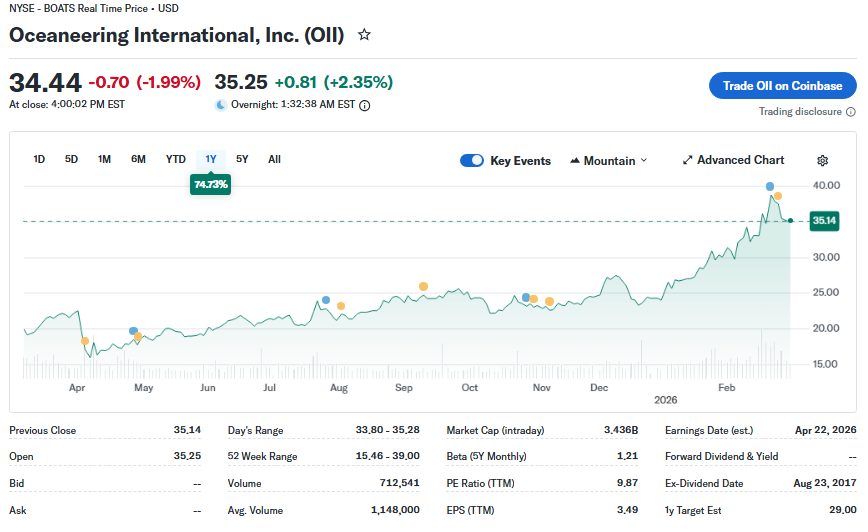Click the Open value 35.25

[187, 456]
